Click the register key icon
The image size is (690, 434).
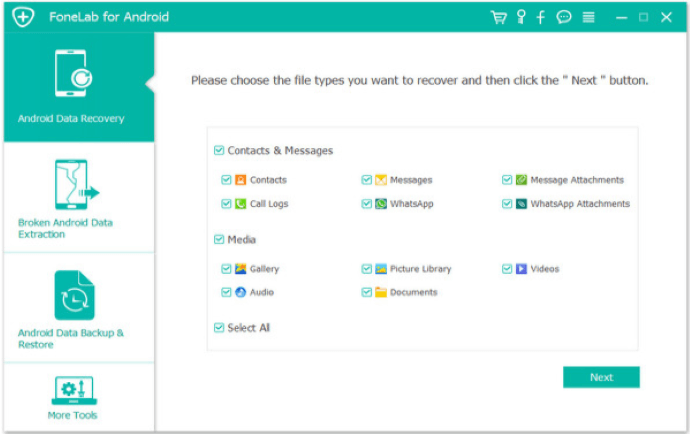click(521, 17)
